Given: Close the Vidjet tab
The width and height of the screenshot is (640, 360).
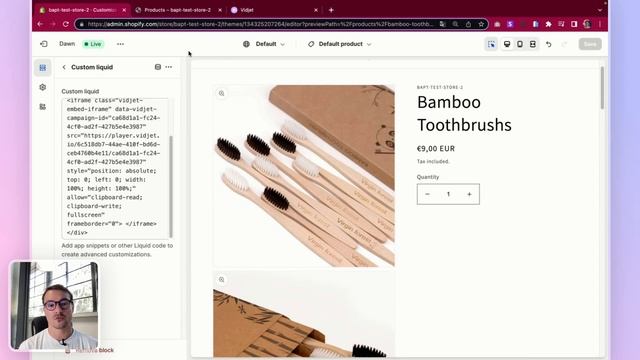Looking at the screenshot, I should point(316,10).
